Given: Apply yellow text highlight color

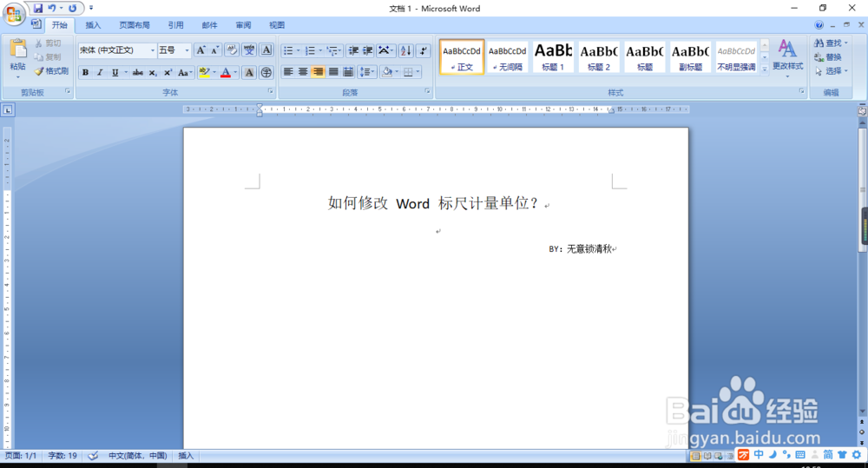Looking at the screenshot, I should pyautogui.click(x=204, y=73).
